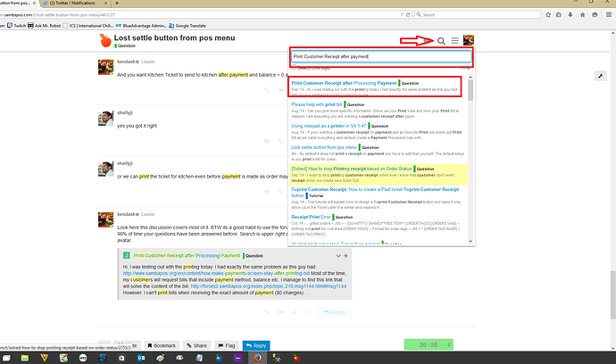Open the ICS International Chili bookmark

(88, 26)
